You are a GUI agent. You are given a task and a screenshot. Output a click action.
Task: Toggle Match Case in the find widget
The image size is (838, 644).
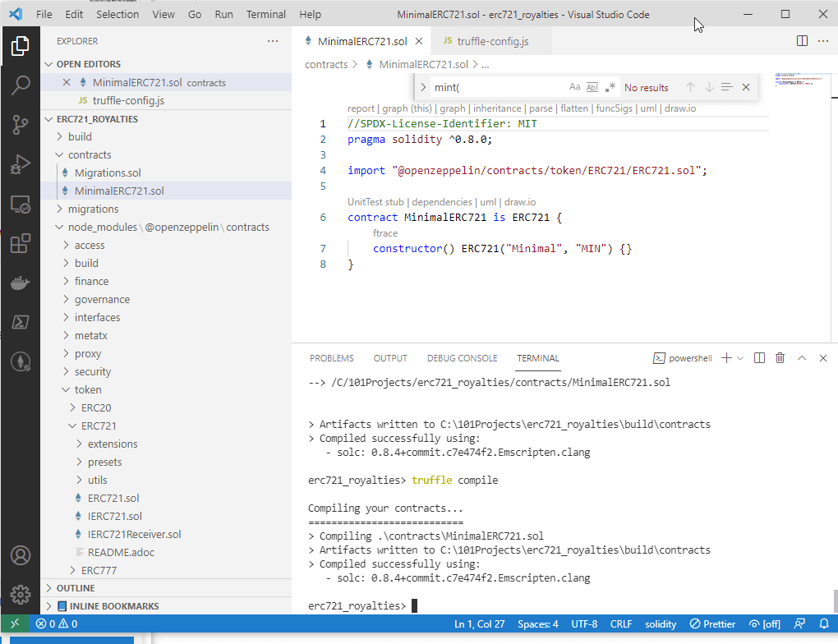(574, 87)
